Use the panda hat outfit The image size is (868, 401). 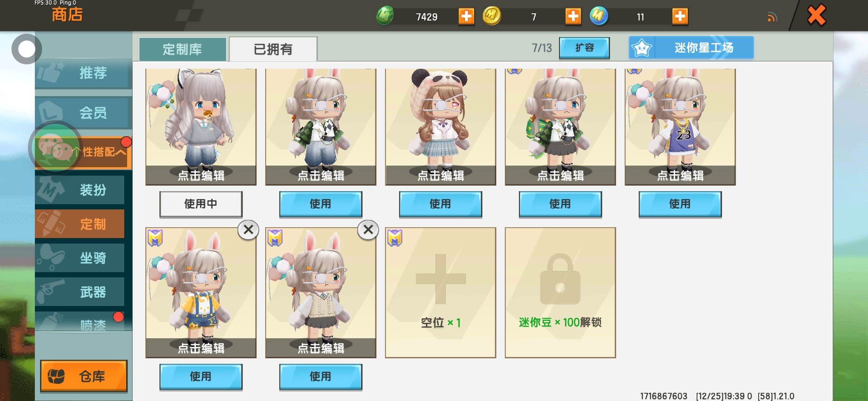pos(440,204)
